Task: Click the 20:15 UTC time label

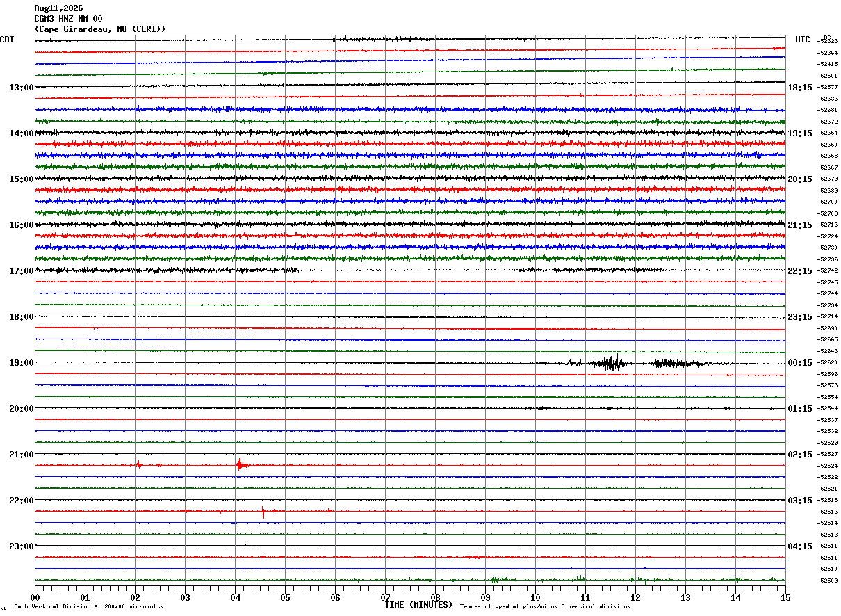Action: tap(800, 179)
